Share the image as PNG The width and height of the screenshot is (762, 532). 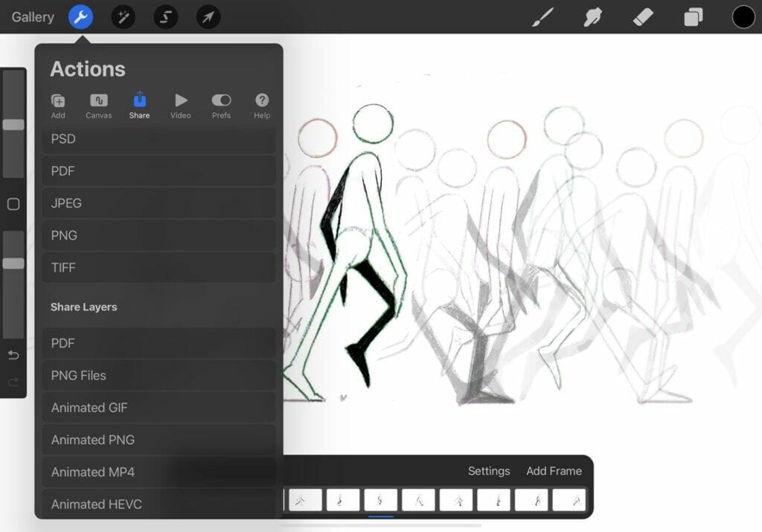[159, 235]
